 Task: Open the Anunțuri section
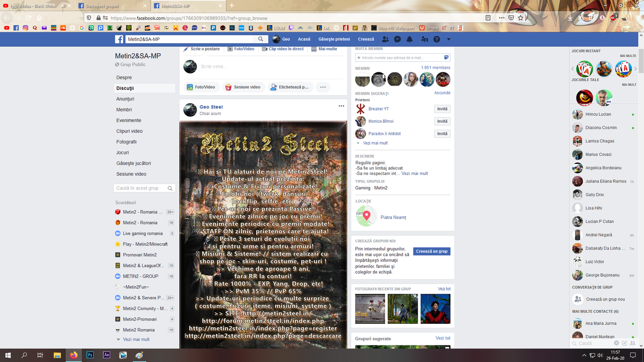[x=125, y=99]
